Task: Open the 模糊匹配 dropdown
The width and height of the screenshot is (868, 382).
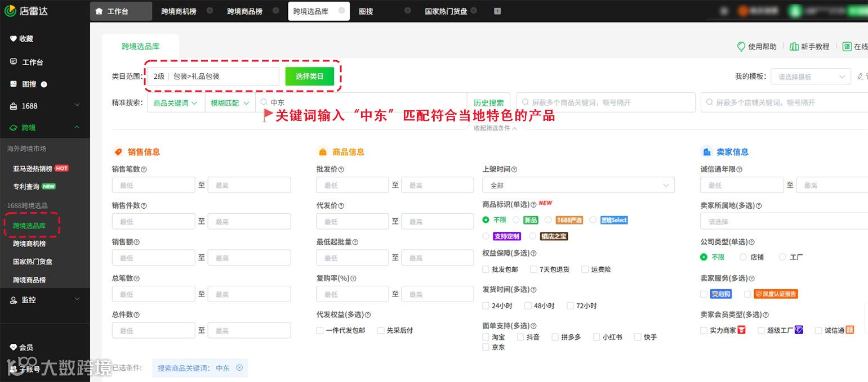Action: click(x=230, y=103)
